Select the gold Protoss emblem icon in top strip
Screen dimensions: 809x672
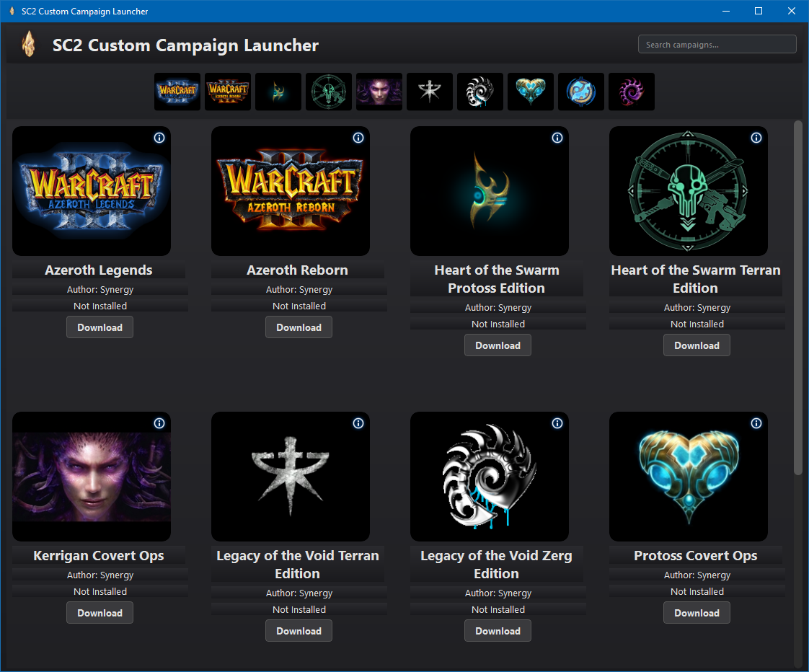tap(278, 92)
